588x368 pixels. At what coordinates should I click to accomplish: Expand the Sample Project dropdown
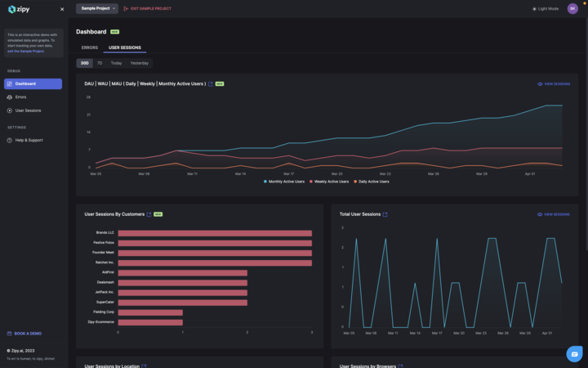pos(97,8)
